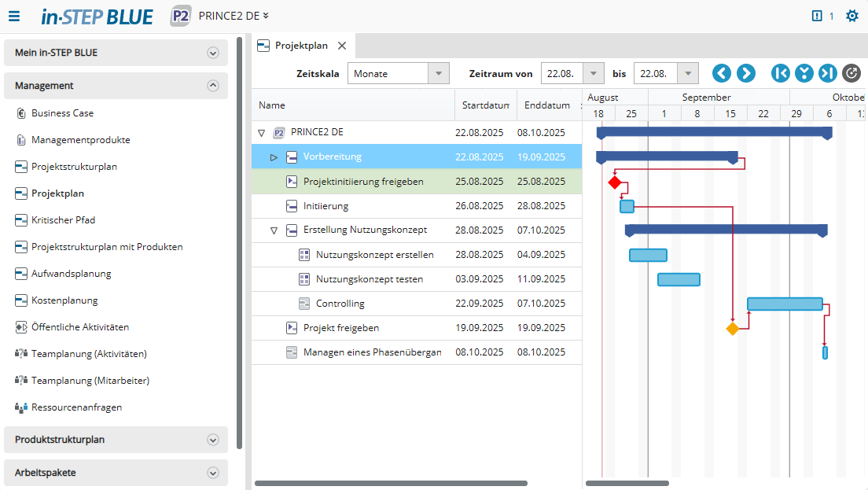The image size is (868, 490).
Task: Click the red Projektinitiierung milestone diamond
Action: [x=615, y=182]
